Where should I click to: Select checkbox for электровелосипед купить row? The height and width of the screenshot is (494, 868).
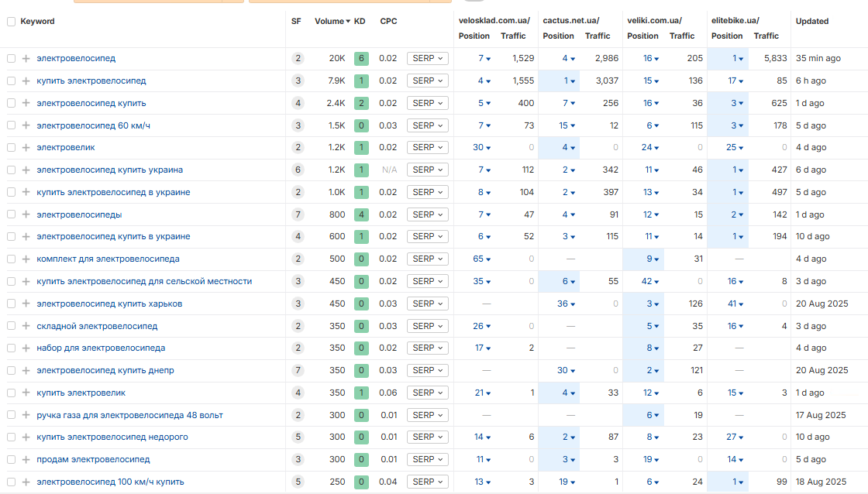coord(11,103)
